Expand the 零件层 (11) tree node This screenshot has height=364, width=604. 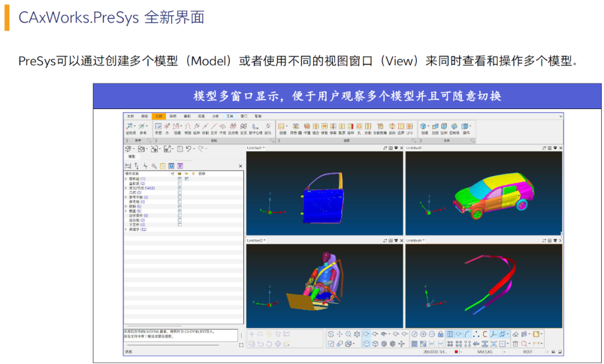[x=126, y=179]
